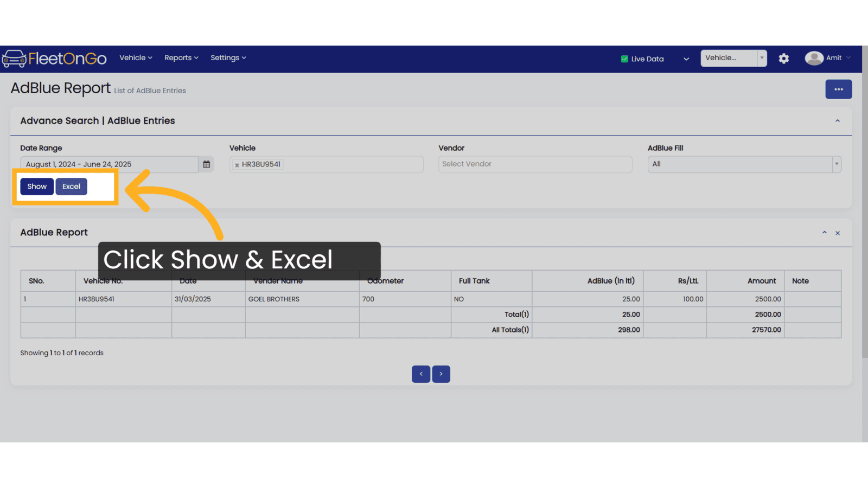868x488 pixels.
Task: Click the GOEL BROTHERS vendor cell
Action: tap(302, 299)
